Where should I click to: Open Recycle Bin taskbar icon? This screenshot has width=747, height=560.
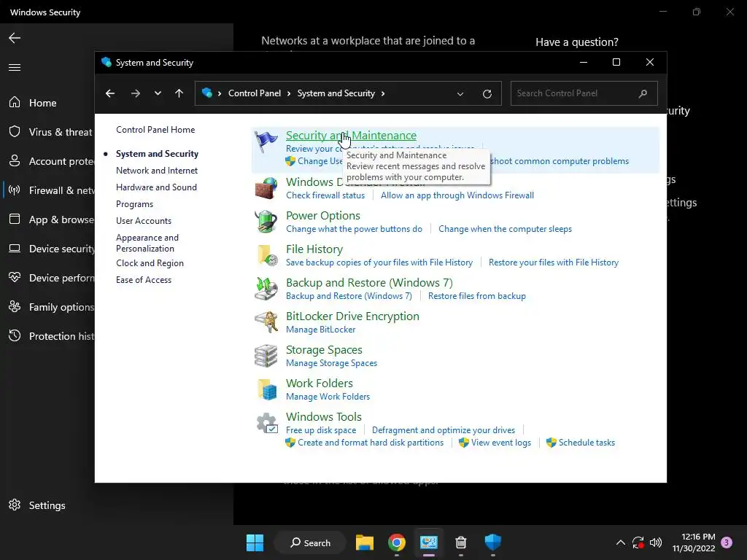click(461, 542)
